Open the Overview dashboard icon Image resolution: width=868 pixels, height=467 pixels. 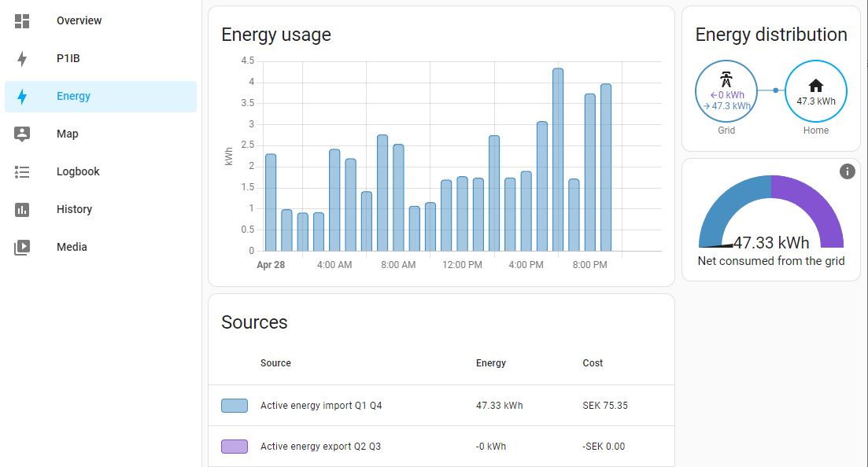coord(22,21)
